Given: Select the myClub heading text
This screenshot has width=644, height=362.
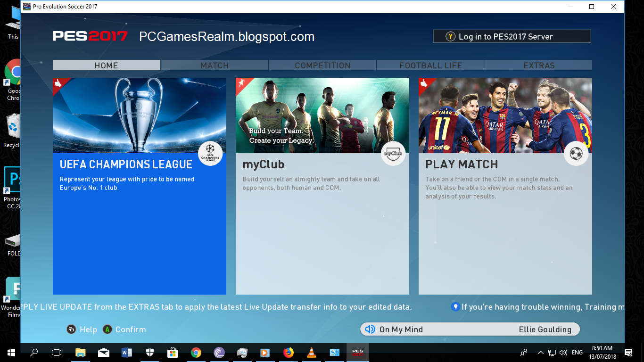Looking at the screenshot, I should [263, 165].
